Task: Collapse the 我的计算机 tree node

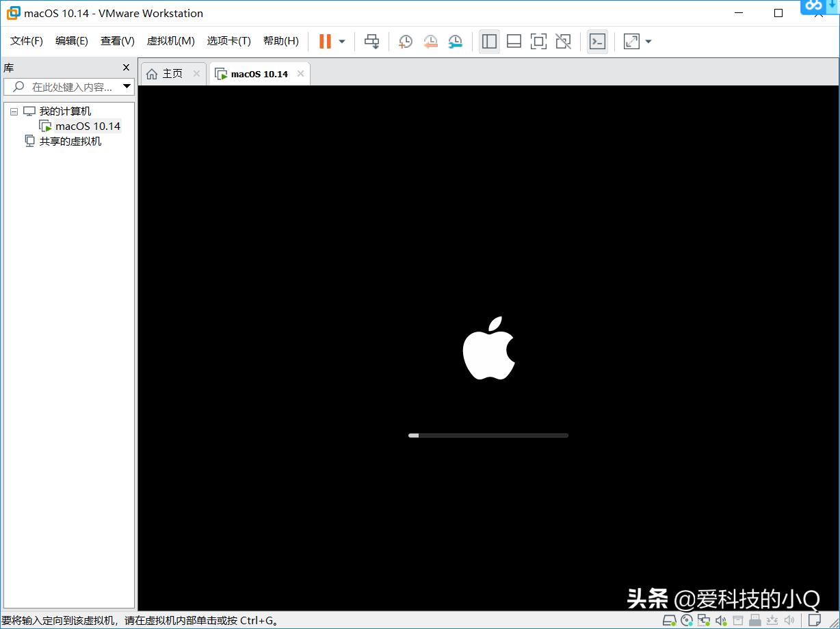Action: (14, 111)
